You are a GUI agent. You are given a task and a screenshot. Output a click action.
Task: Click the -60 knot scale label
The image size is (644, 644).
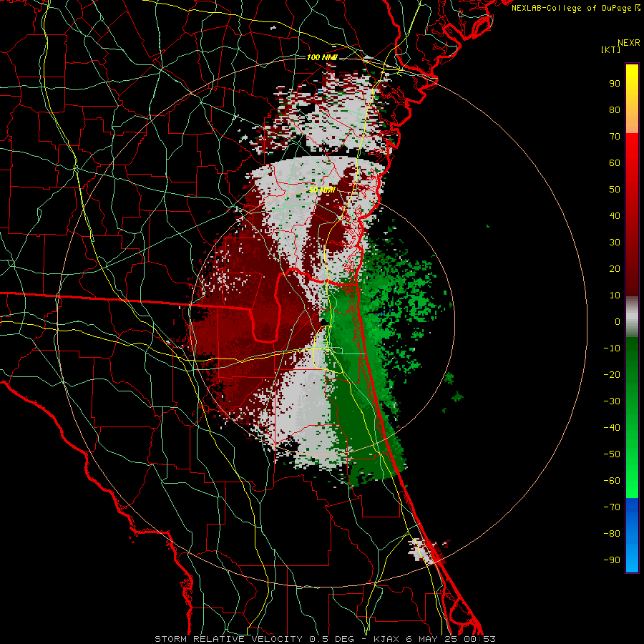tap(612, 481)
